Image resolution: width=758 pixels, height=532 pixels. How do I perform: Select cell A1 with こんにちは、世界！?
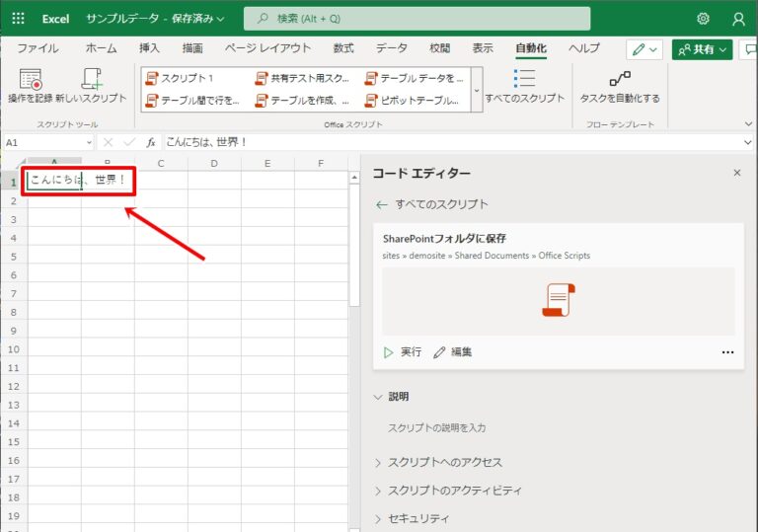point(54,181)
